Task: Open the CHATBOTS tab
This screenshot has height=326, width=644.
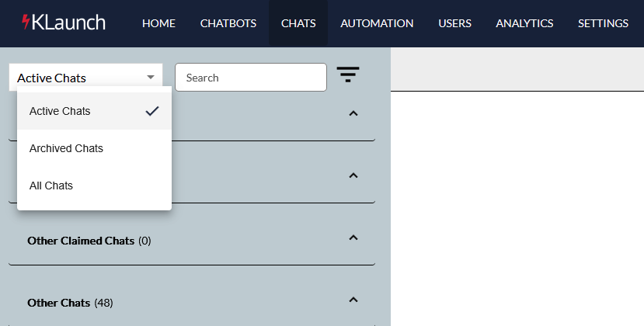Action: 228,23
